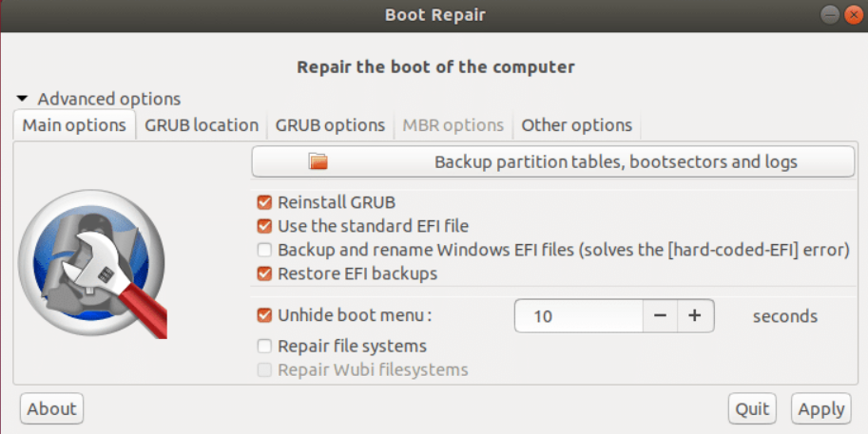868x434 pixels.
Task: Enable Repair file systems
Action: [x=264, y=346]
